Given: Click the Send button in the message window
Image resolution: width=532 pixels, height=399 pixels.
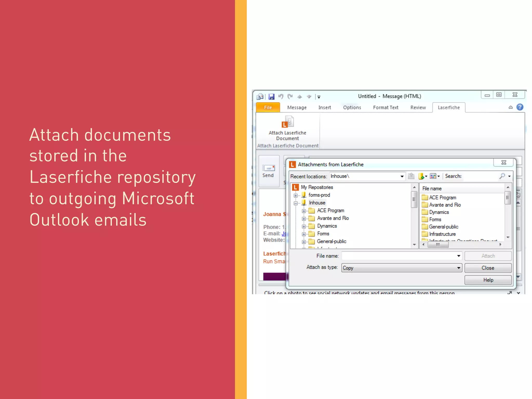Looking at the screenshot, I should click(269, 171).
